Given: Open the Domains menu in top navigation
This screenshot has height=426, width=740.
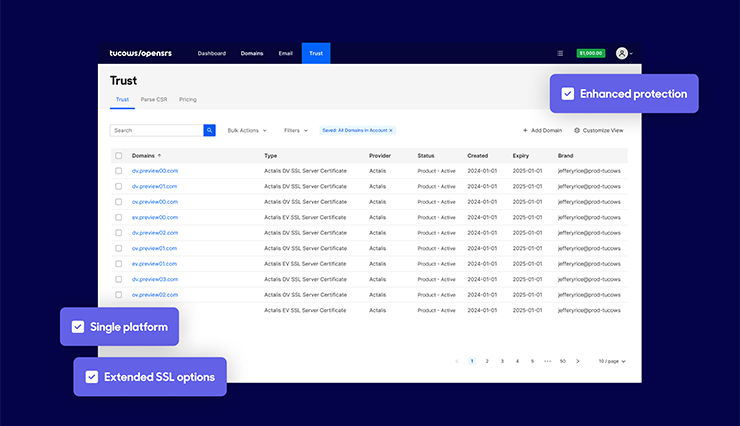Looking at the screenshot, I should [x=252, y=53].
